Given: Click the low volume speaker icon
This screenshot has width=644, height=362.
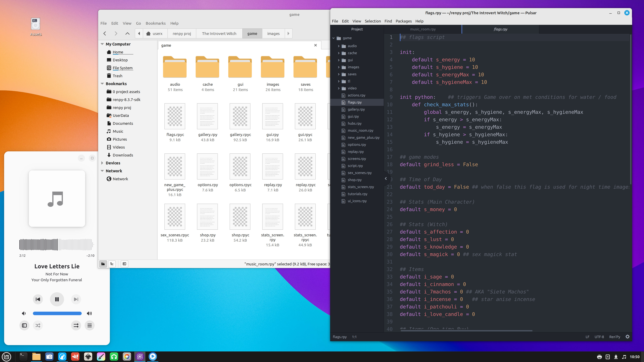Looking at the screenshot, I should coord(24,313).
